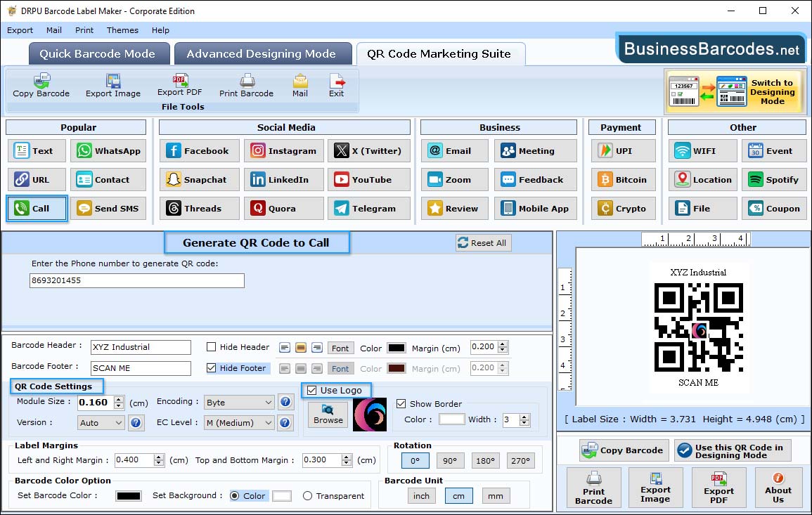Enable the Hide Header checkbox
The height and width of the screenshot is (515, 812).
pos(212,347)
